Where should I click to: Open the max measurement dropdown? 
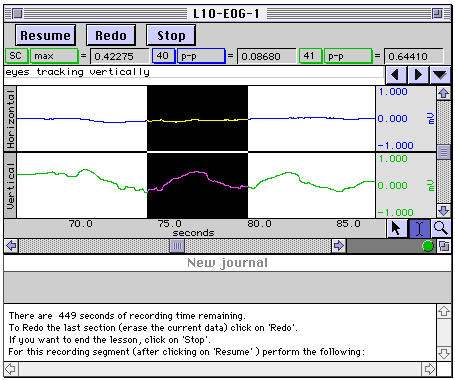[x=54, y=56]
